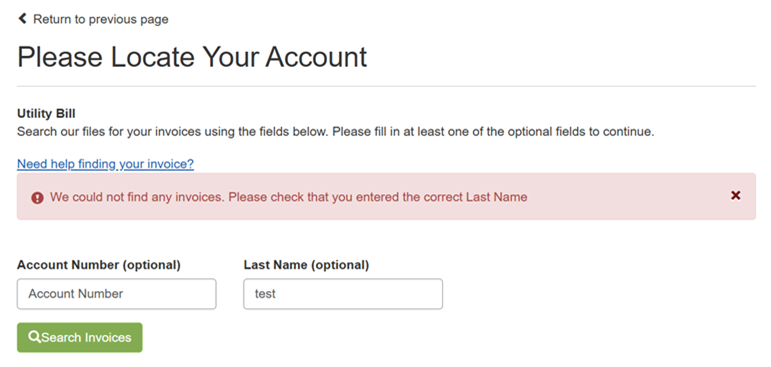The width and height of the screenshot is (771, 367).
Task: Click the could not find invoices message
Action: pyautogui.click(x=289, y=197)
